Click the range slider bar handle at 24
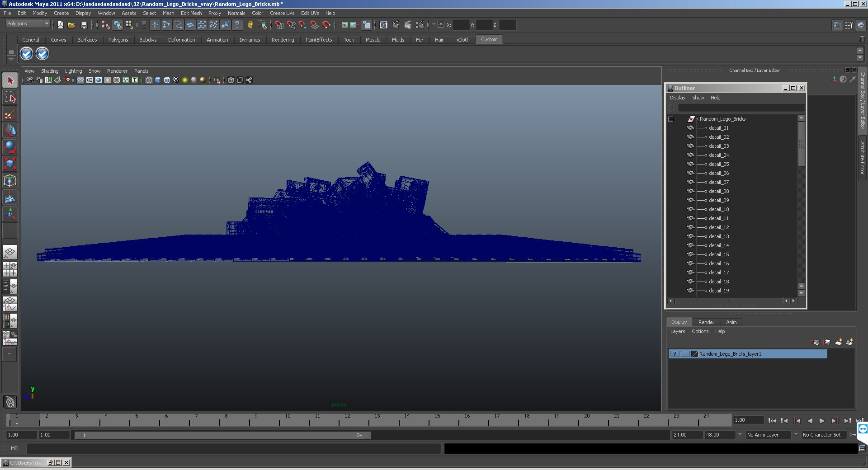 point(368,435)
